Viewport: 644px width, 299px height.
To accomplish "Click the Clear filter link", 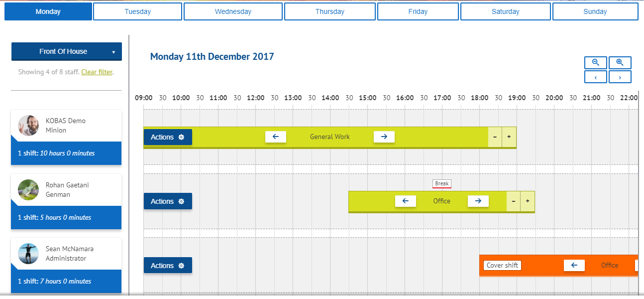I will [97, 72].
